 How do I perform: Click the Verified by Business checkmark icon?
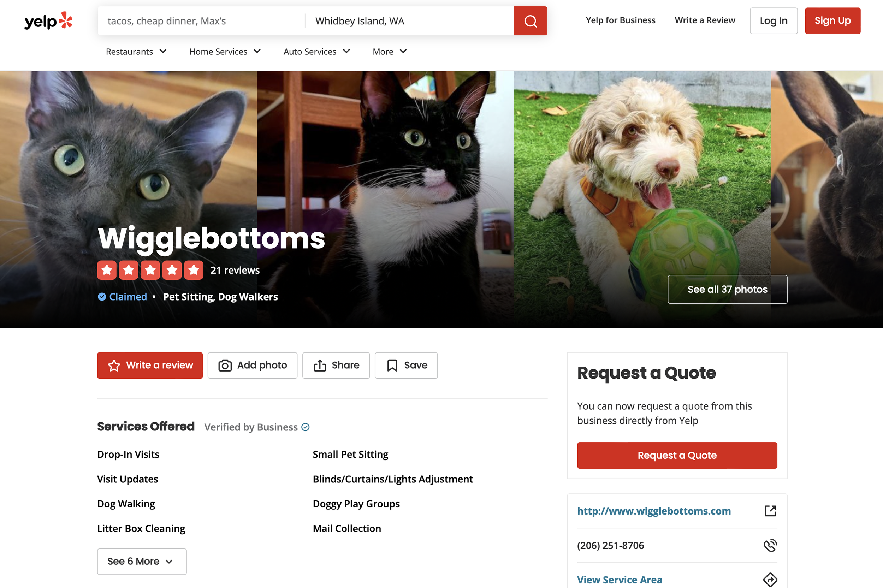(306, 427)
